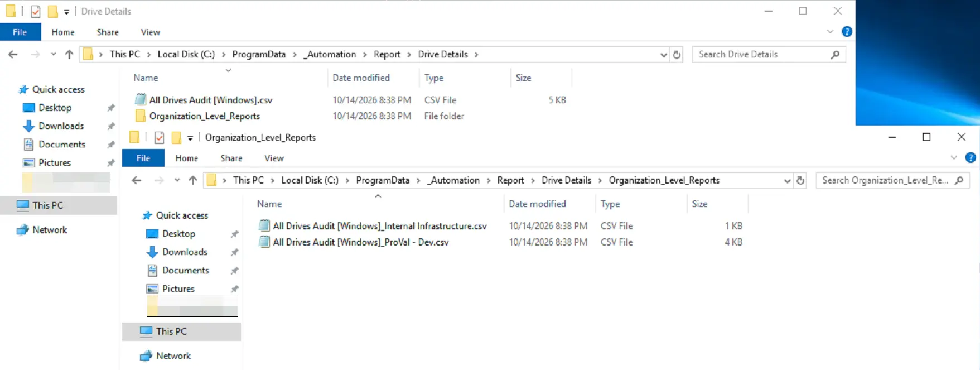
Task: Expand address bar history in Organization_Level_Reports window
Action: coord(787,181)
